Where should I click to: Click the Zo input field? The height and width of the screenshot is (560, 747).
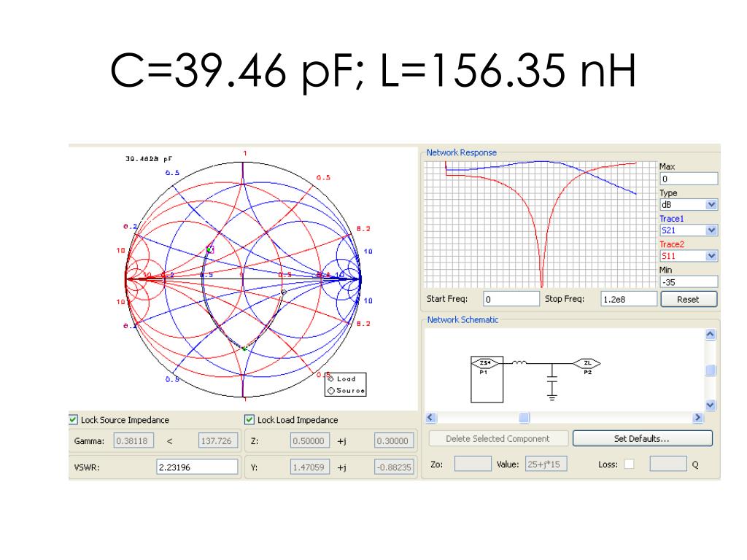click(473, 464)
